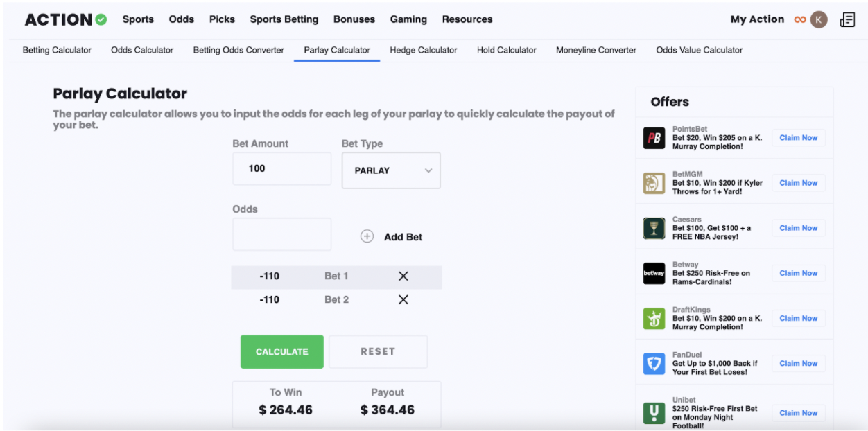Click the Odds input field
The height and width of the screenshot is (431, 868).
[281, 234]
